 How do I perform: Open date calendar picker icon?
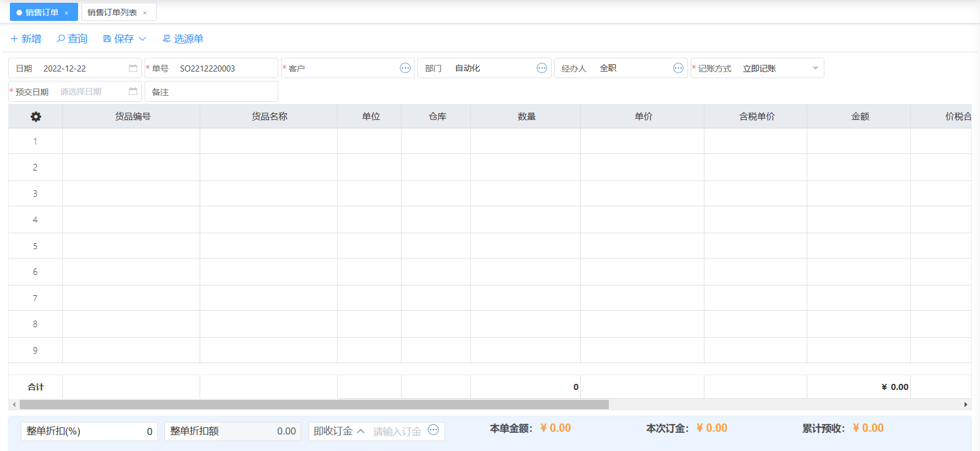133,68
